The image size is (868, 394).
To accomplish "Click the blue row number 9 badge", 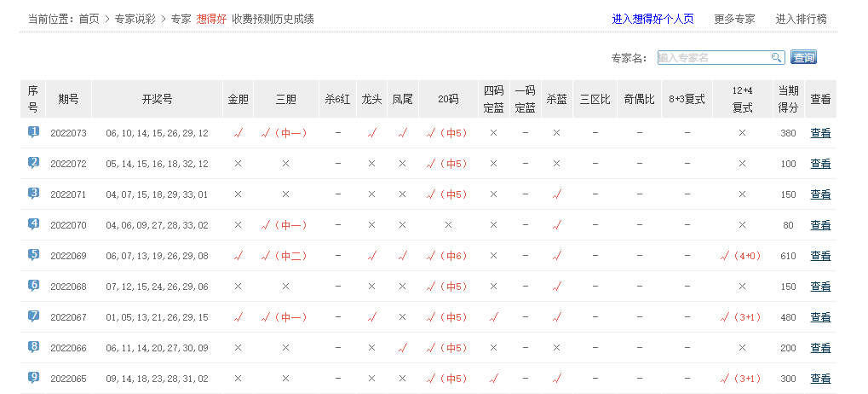I will tap(33, 378).
